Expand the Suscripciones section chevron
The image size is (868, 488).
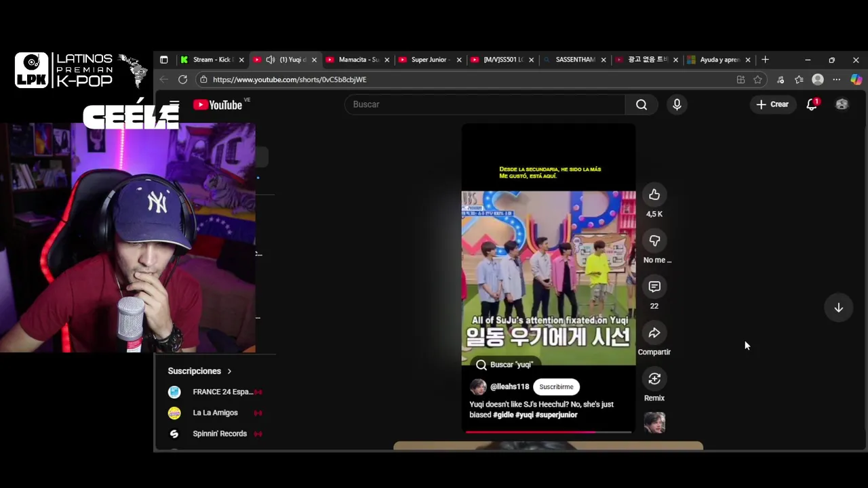point(229,371)
